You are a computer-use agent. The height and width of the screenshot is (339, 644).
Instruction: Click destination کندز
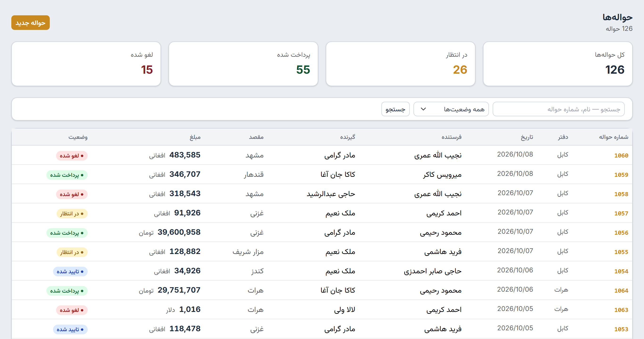coord(257,271)
